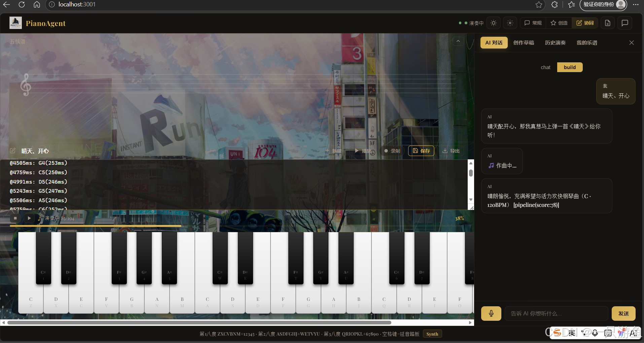Image resolution: width=644 pixels, height=343 pixels.
Task: Go back with the browser back arrow
Action: 6,4
